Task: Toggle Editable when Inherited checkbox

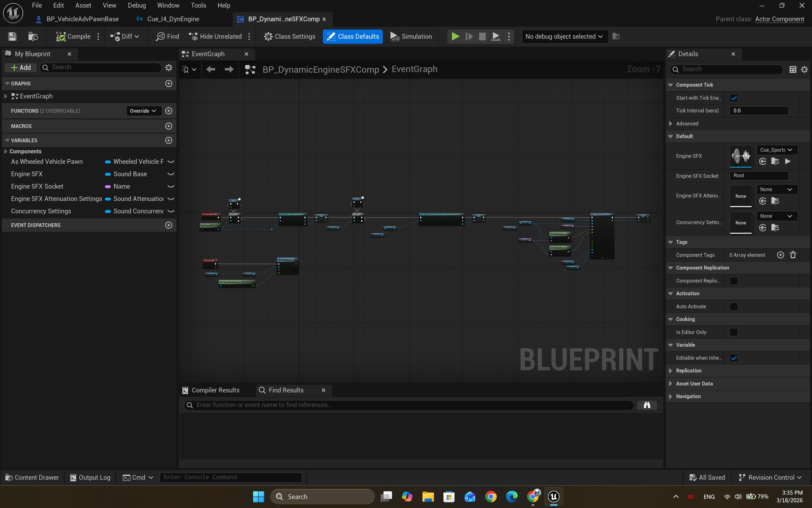Action: pyautogui.click(x=734, y=358)
